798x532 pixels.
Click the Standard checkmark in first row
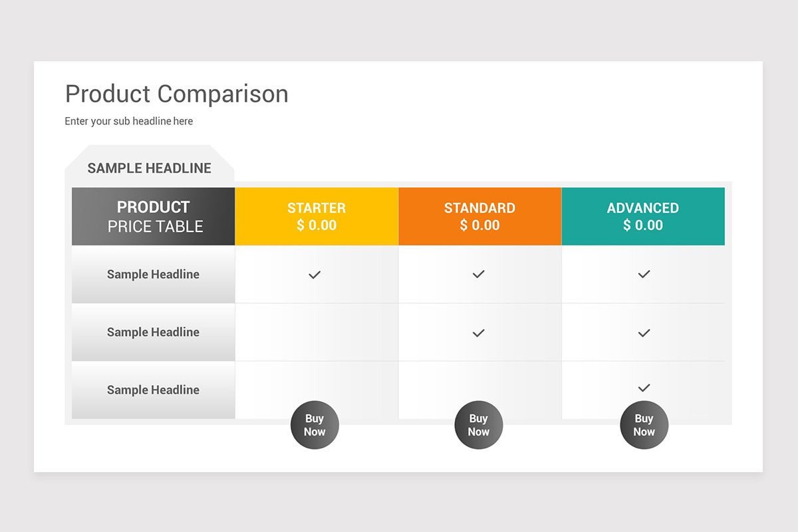pos(478,274)
